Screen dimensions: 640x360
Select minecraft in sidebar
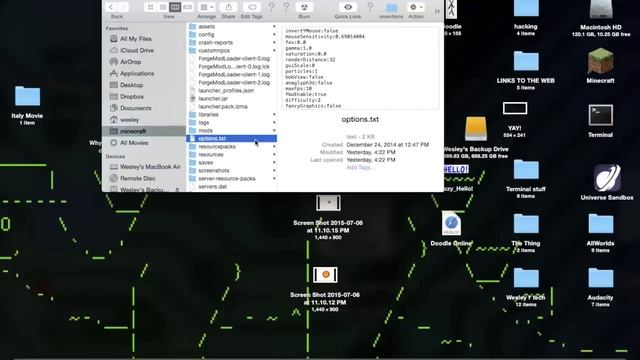click(144, 131)
